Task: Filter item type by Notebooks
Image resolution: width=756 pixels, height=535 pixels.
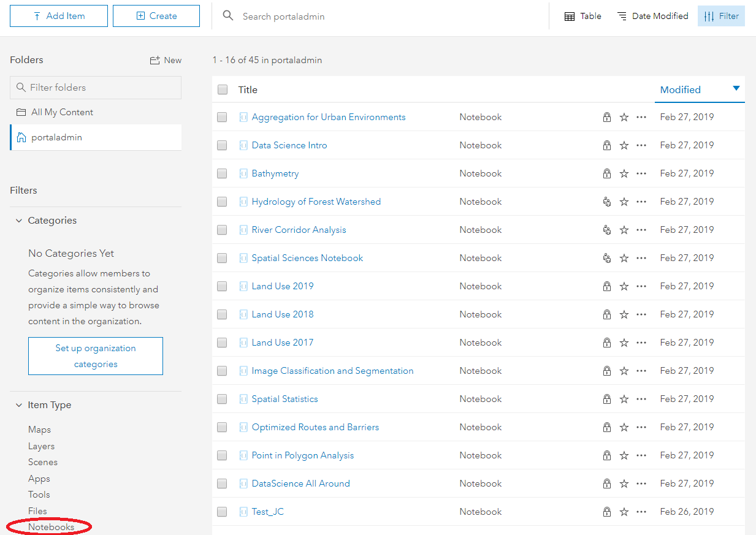Action: pos(51,527)
